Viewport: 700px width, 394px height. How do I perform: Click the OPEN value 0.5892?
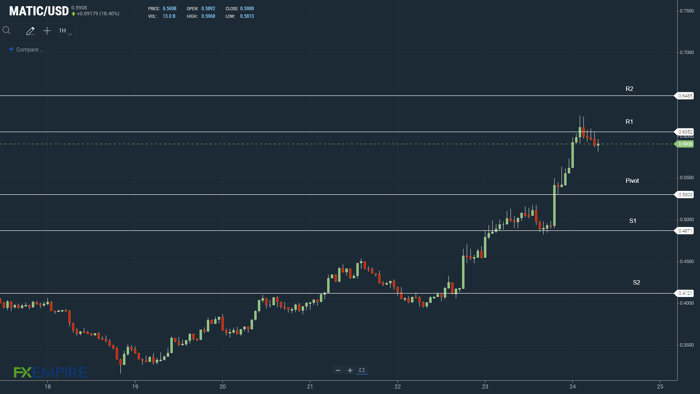(x=208, y=8)
